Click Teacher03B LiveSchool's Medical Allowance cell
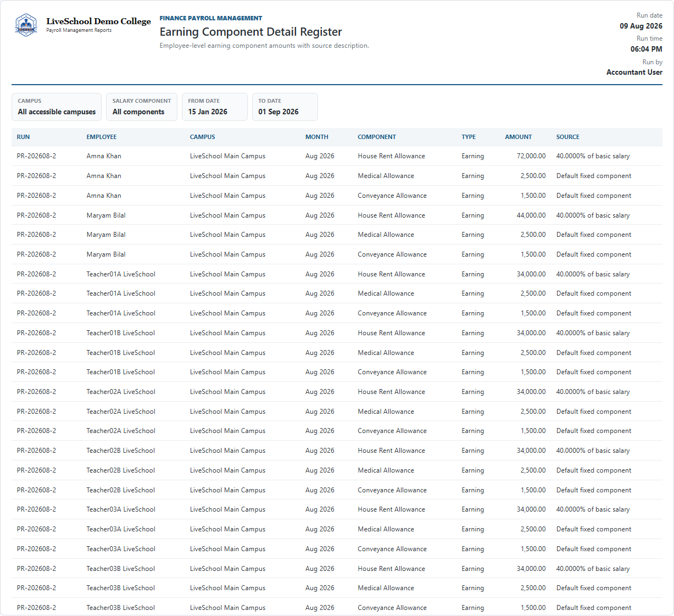674x616 pixels. pyautogui.click(x=386, y=588)
